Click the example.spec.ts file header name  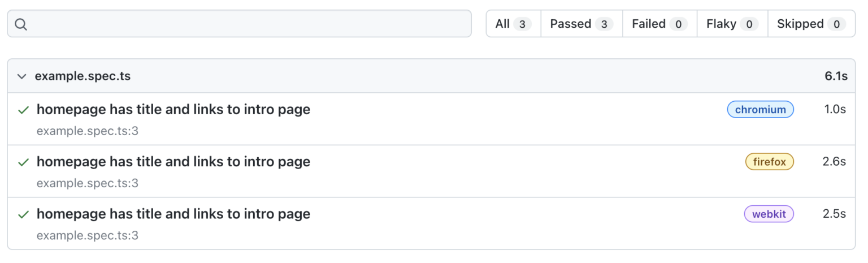[83, 76]
